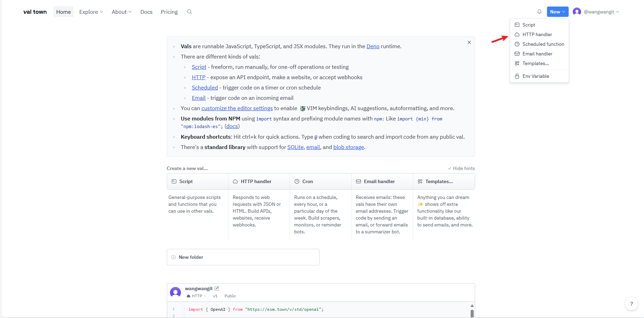Open the standard library email link

(313, 147)
